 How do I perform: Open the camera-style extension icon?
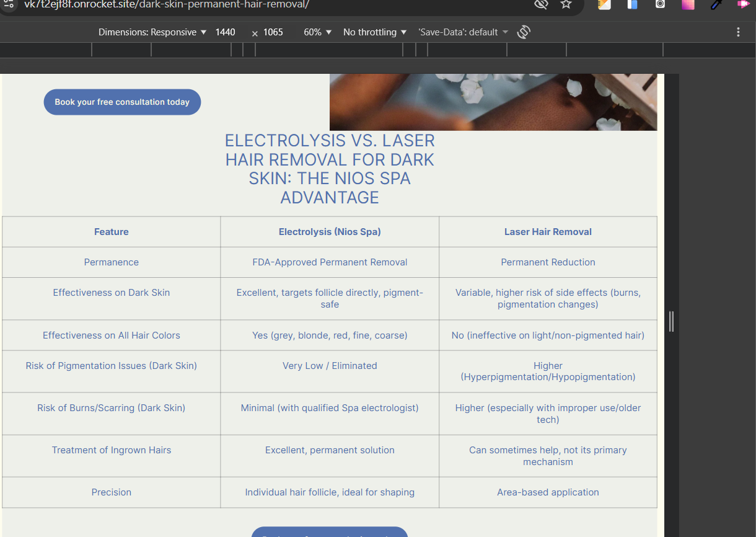tap(661, 4)
